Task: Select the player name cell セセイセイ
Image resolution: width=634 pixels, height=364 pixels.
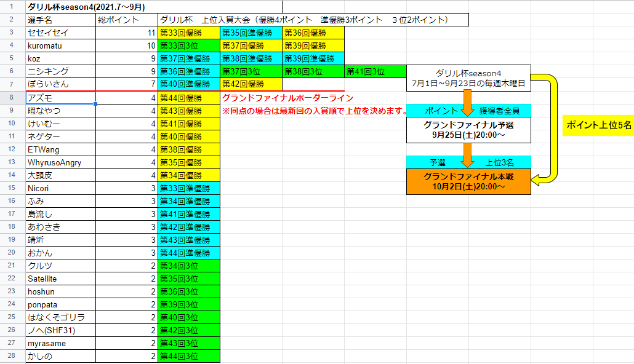Action: coord(61,33)
